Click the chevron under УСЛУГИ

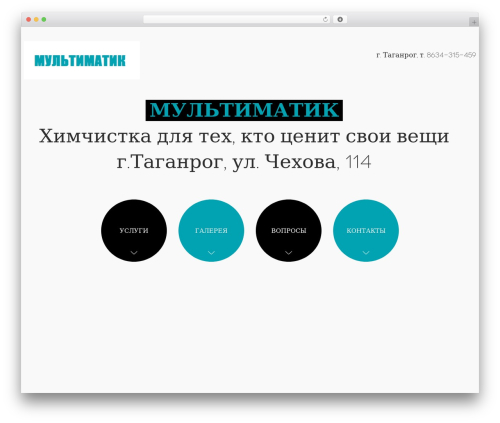tap(134, 253)
